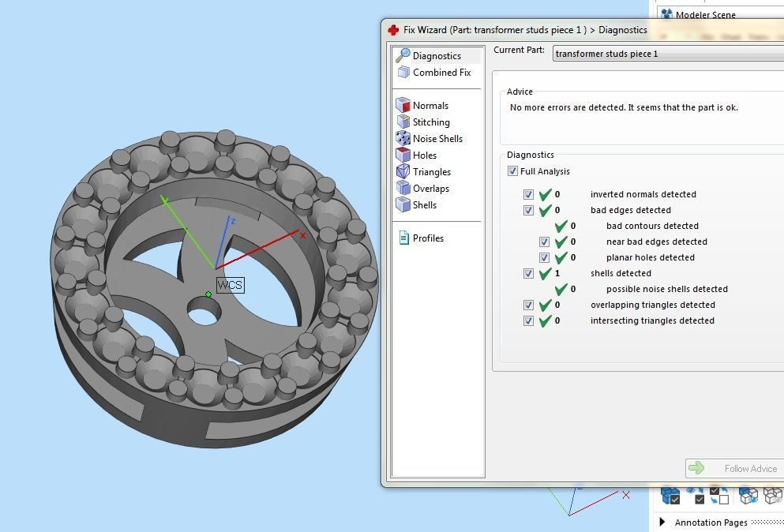
Task: Click the Modeler Scene panel icon
Action: [666, 14]
